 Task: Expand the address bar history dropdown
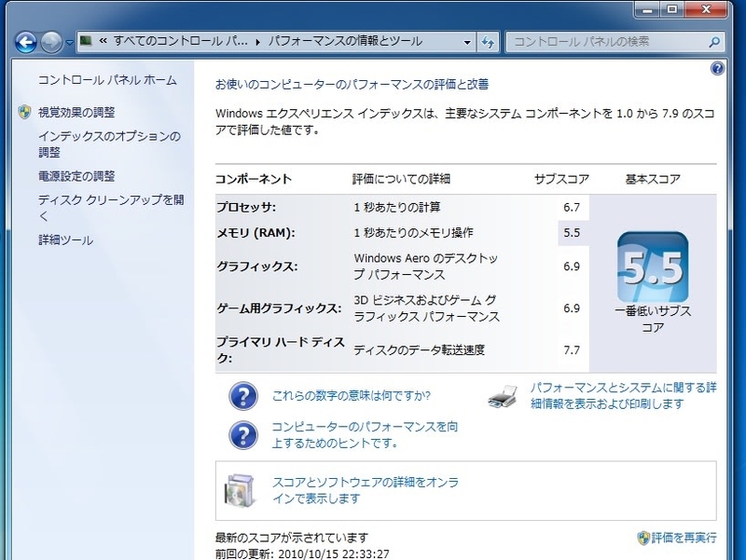point(467,42)
